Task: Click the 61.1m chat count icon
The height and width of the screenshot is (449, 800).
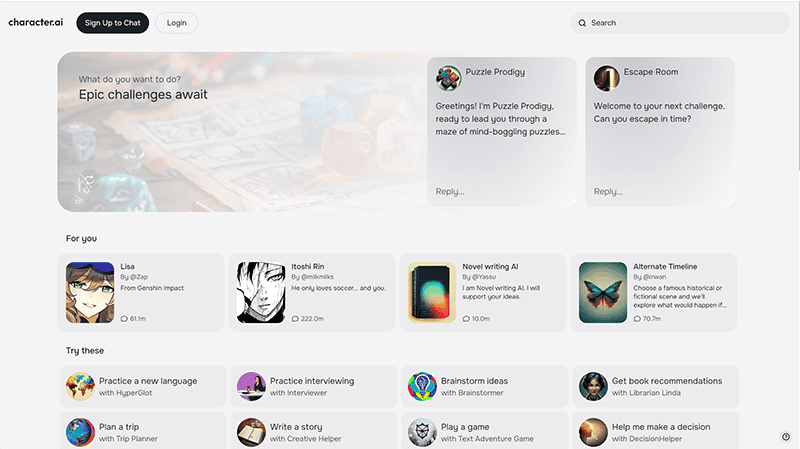Action: (124, 318)
